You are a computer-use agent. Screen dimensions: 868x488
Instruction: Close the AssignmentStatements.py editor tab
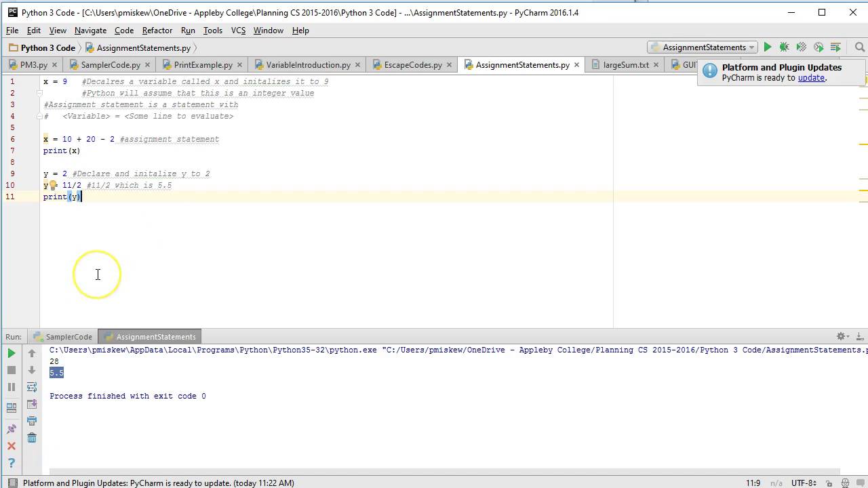576,65
